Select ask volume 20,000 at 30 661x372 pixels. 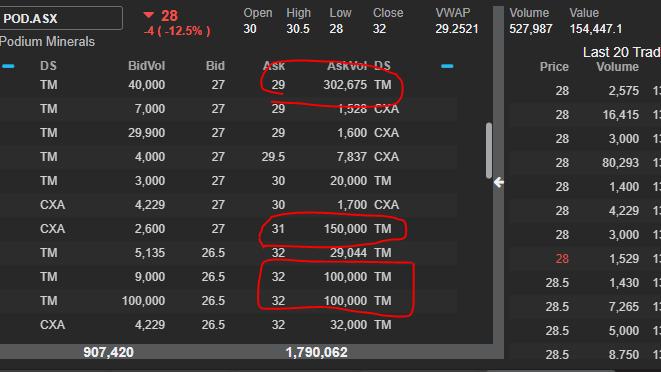click(x=348, y=181)
